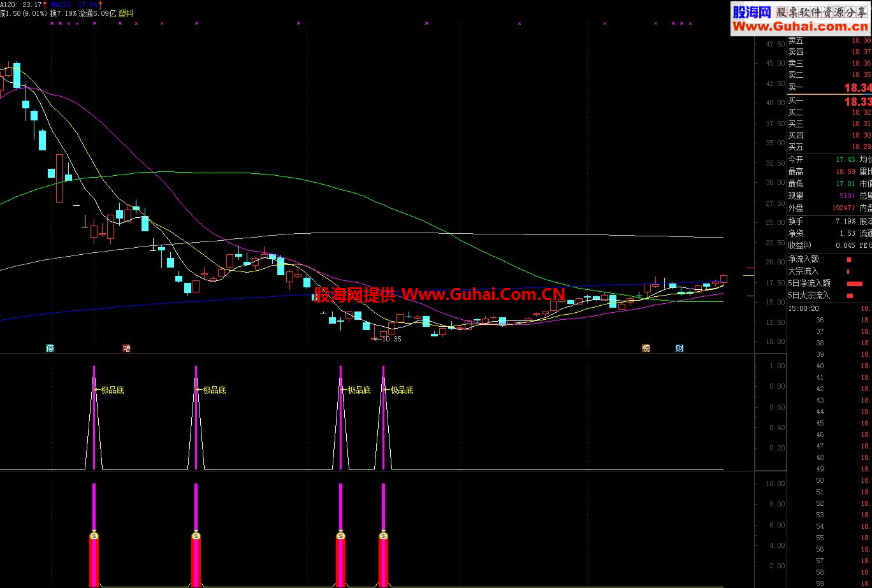The width and height of the screenshot is (872, 588).
Task: Select the 买四 18.30 bid row
Action: click(x=829, y=135)
